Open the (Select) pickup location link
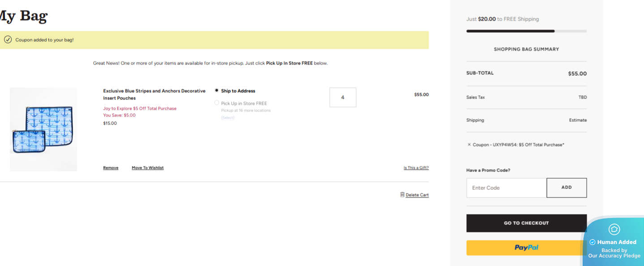 (x=228, y=118)
